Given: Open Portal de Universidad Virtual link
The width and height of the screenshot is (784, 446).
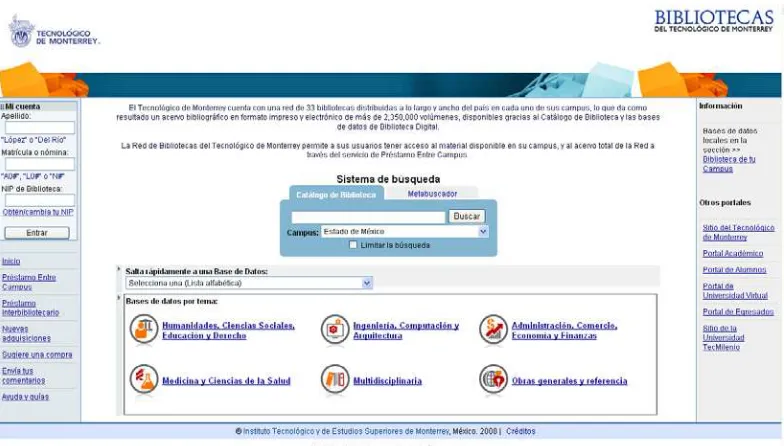Looking at the screenshot, I should (x=735, y=291).
